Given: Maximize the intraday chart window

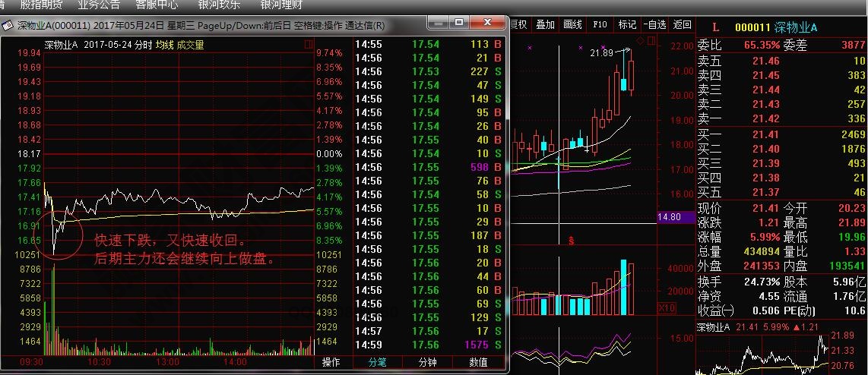Looking at the screenshot, I should 458,24.
